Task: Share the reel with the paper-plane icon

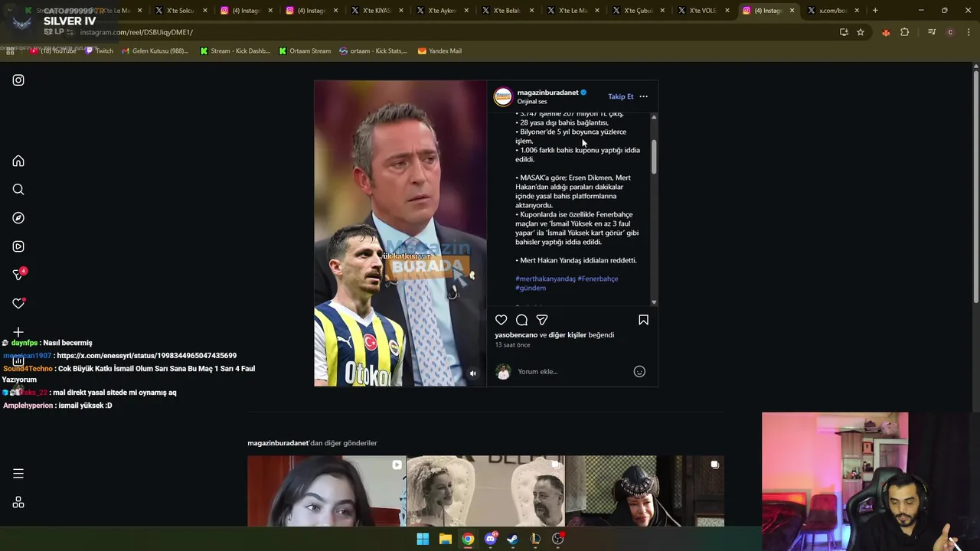Action: (542, 320)
